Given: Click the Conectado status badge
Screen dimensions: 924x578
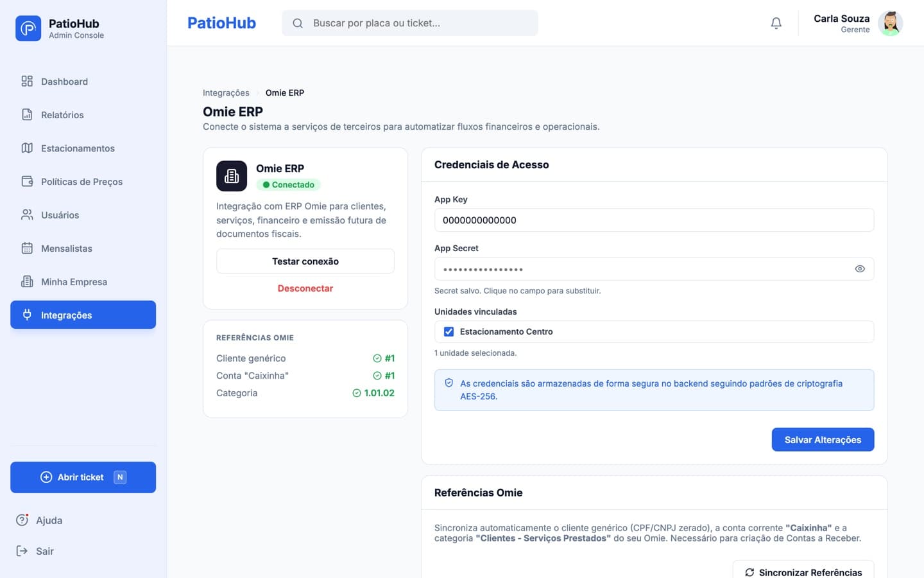Looking at the screenshot, I should pos(288,185).
